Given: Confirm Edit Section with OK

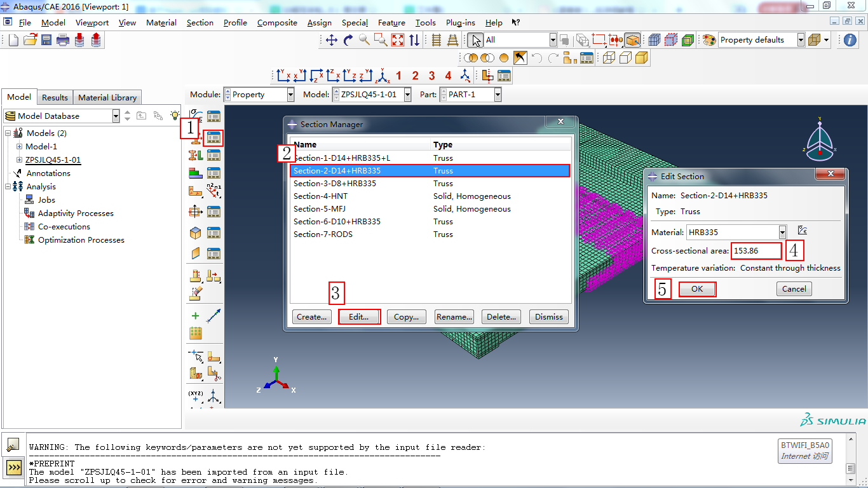Looking at the screenshot, I should pyautogui.click(x=697, y=289).
